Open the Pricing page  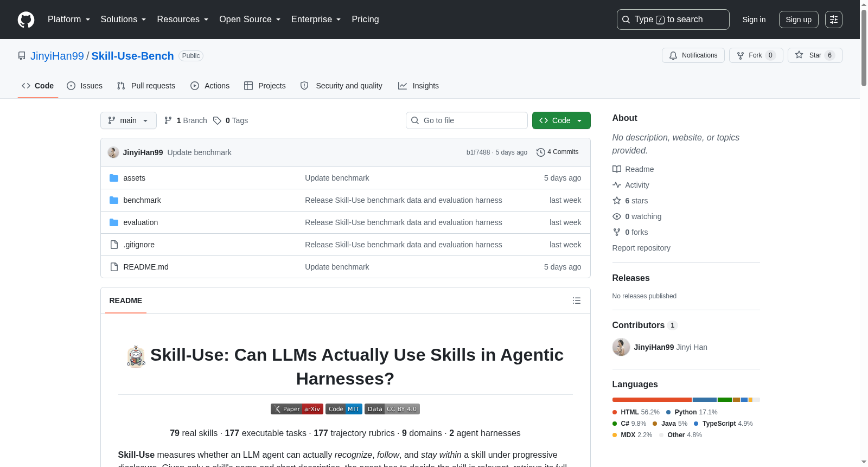click(x=365, y=20)
